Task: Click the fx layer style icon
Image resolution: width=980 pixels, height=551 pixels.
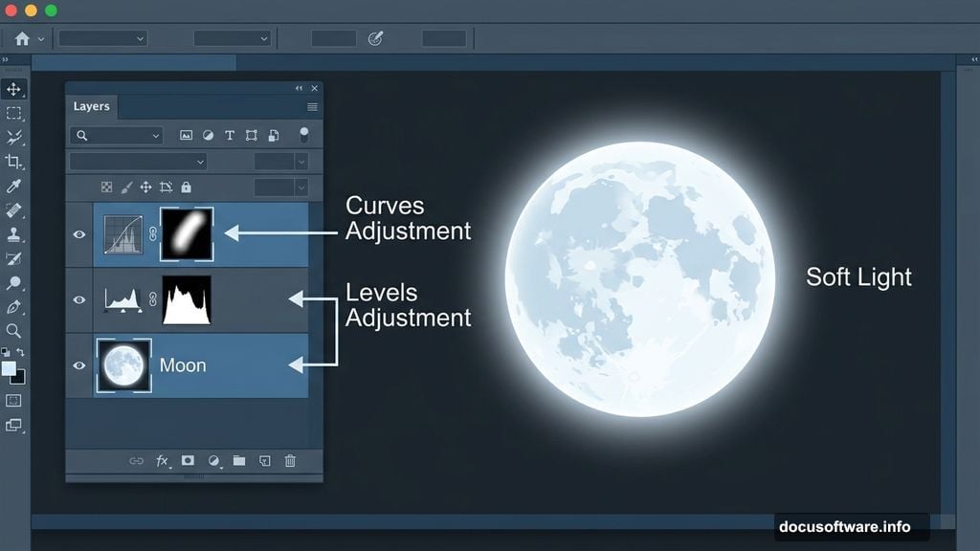Action: (163, 461)
